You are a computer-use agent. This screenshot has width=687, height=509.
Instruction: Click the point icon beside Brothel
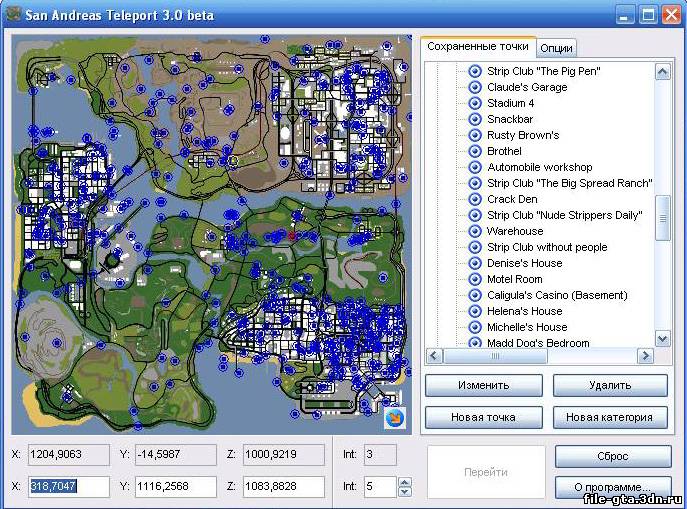click(x=475, y=151)
